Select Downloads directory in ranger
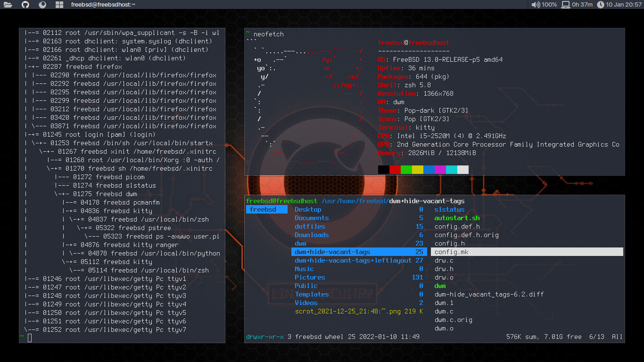Screen dimensions: 644x362 point(359,235)
